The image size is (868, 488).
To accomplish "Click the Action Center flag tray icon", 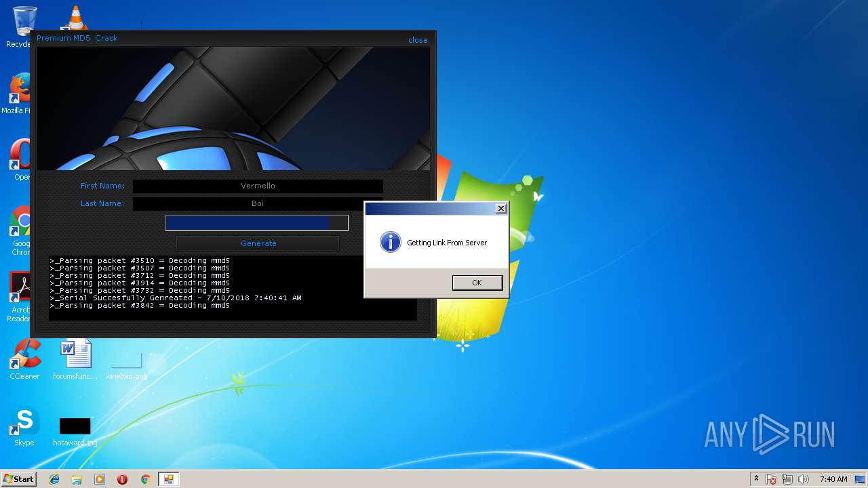I will [771, 479].
